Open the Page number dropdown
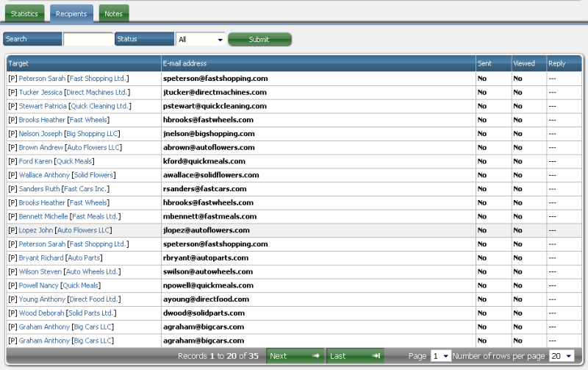588x370 pixels. 440,356
